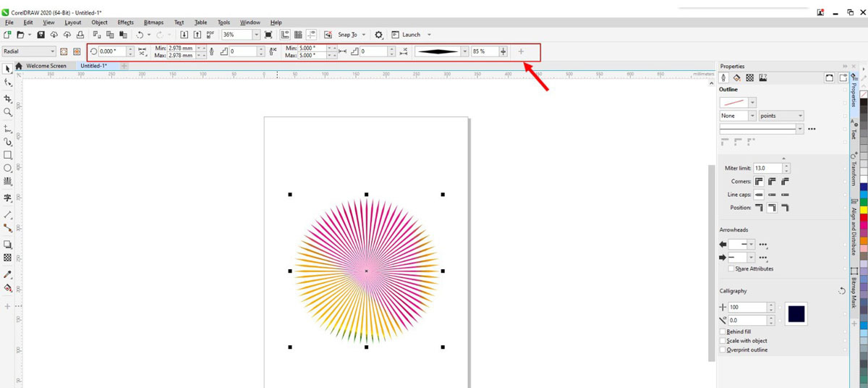The width and height of the screenshot is (868, 388).
Task: Choose the Color Eyedropper tool
Action: [8, 274]
